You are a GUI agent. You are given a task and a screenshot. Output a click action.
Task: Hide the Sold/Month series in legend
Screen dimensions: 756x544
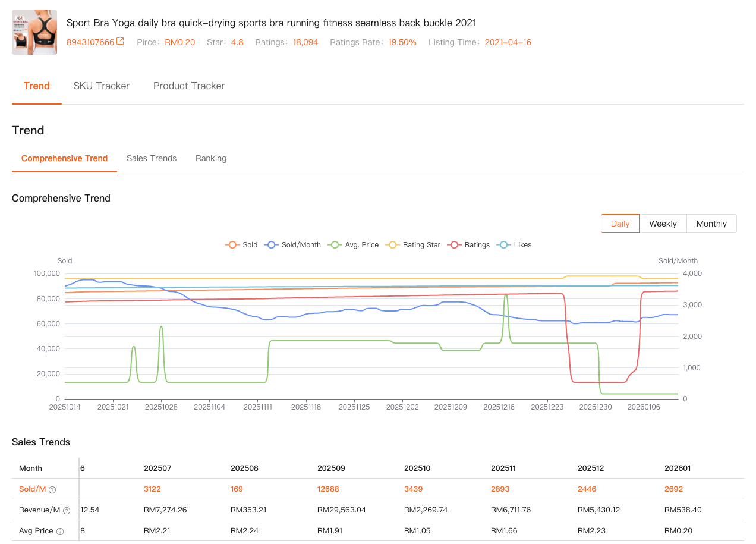point(272,245)
